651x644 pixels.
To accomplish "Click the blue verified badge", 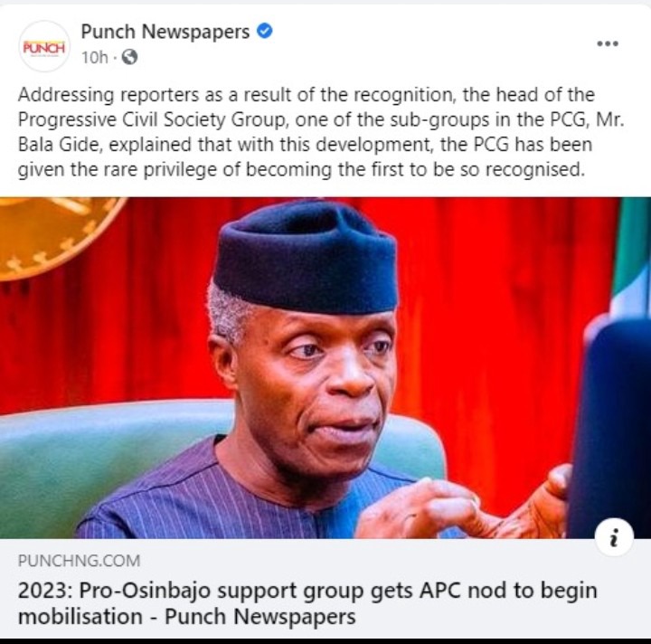I will pyautogui.click(x=264, y=31).
